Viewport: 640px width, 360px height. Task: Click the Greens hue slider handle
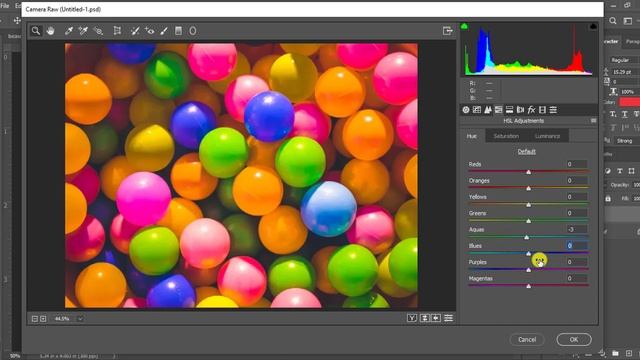529,221
